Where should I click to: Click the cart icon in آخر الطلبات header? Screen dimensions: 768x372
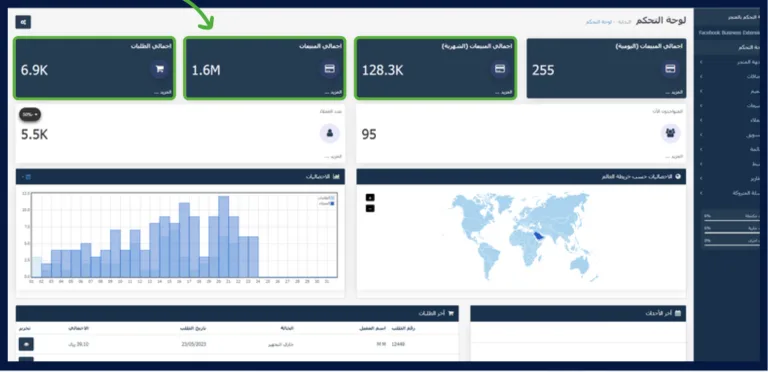pyautogui.click(x=451, y=313)
